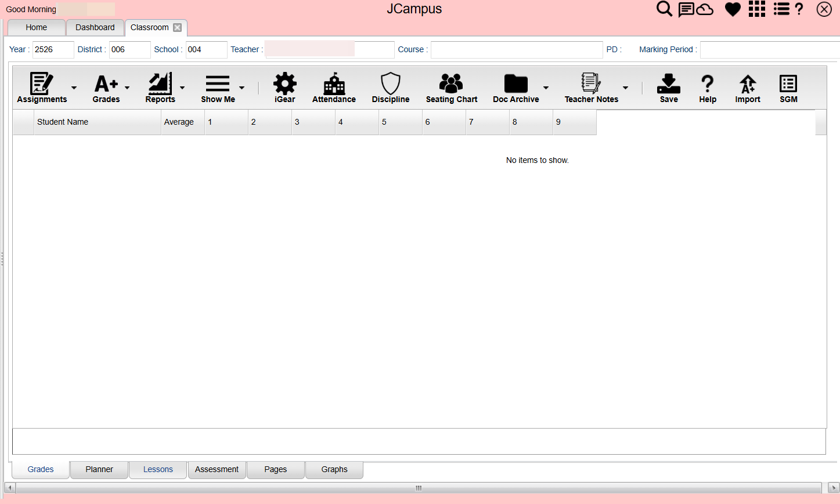
Task: Click the header question mark icon
Action: (x=799, y=9)
